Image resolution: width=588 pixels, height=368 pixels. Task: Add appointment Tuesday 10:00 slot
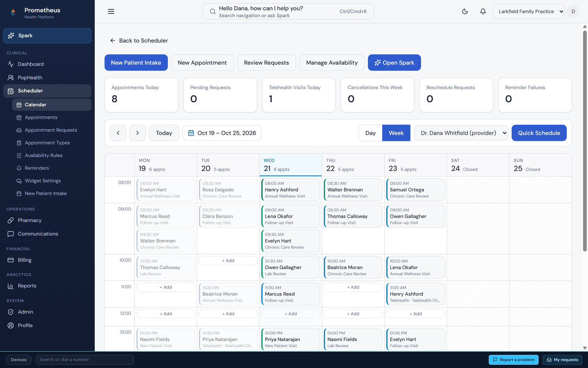click(228, 261)
